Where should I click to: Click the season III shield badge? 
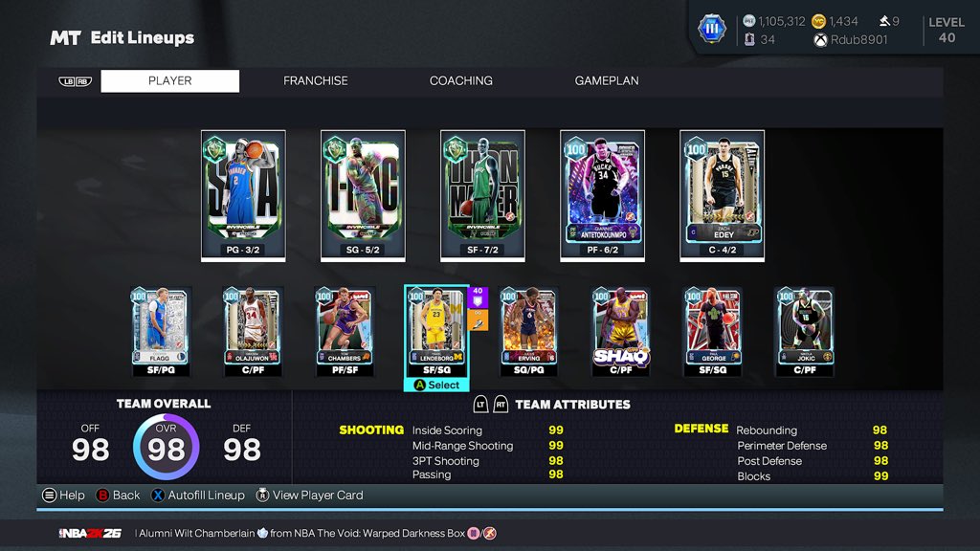coord(712,29)
